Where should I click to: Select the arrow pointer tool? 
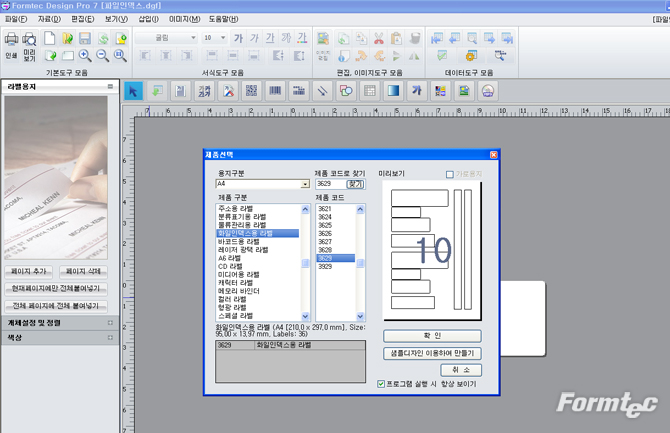click(133, 91)
